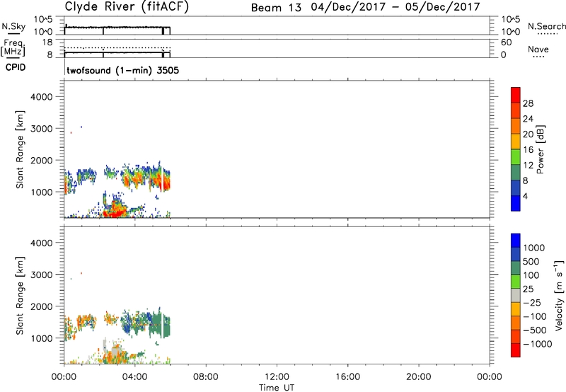Select the '16' Power colorbar tick label
The image size is (566, 392).
[528, 150]
